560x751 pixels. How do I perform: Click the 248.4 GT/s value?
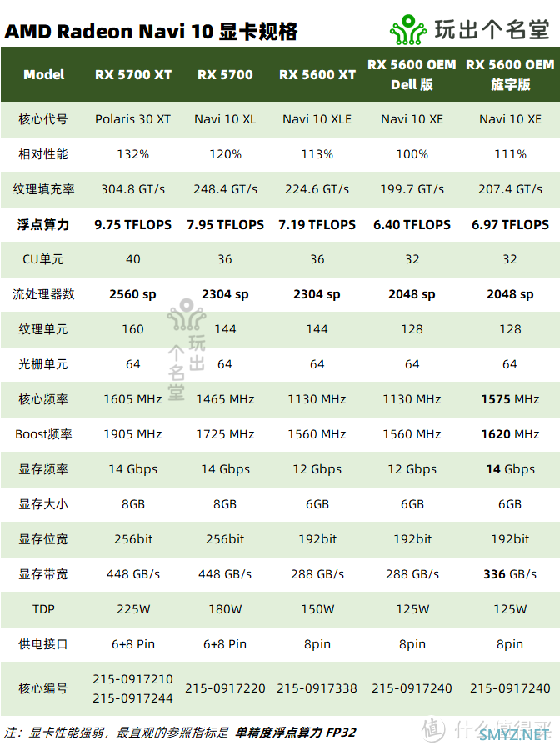(x=225, y=189)
